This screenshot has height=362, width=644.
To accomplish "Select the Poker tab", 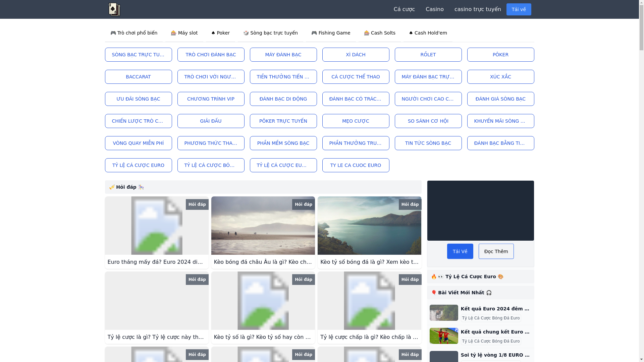I will (x=220, y=33).
